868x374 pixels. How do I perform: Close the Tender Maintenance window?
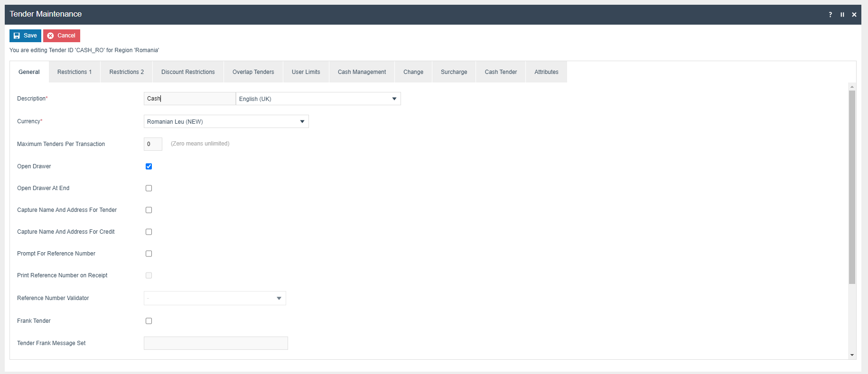coord(854,15)
